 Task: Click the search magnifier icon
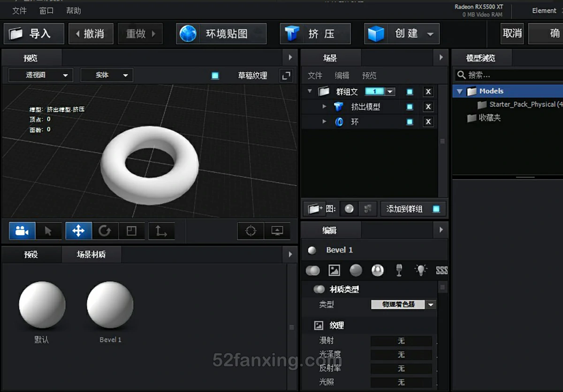point(462,75)
